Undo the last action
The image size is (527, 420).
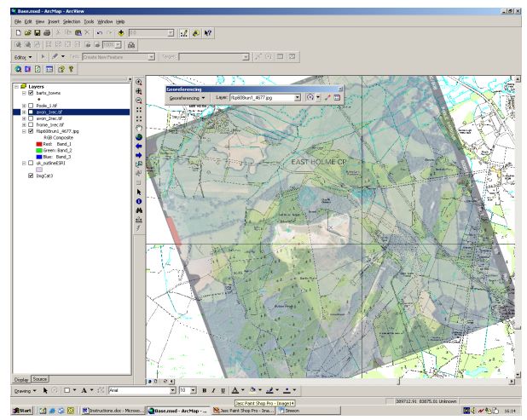tap(100, 33)
